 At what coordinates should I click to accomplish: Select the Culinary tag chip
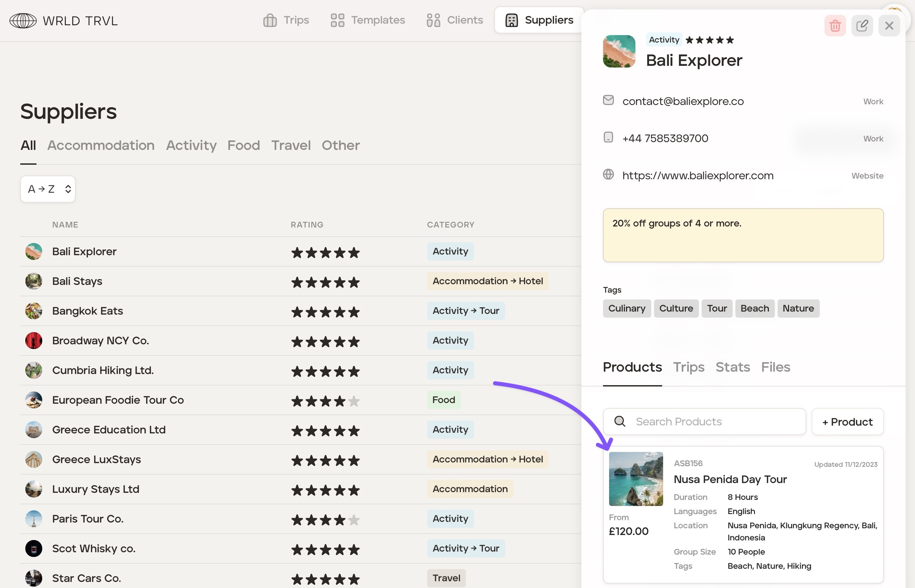(627, 309)
